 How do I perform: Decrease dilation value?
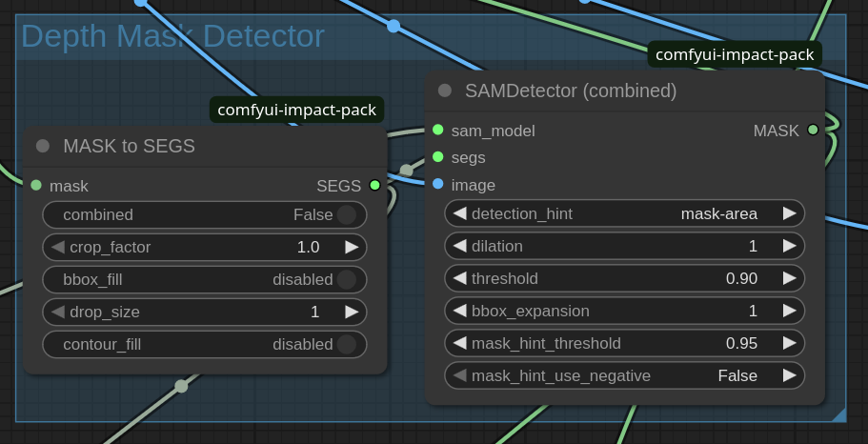click(x=459, y=246)
